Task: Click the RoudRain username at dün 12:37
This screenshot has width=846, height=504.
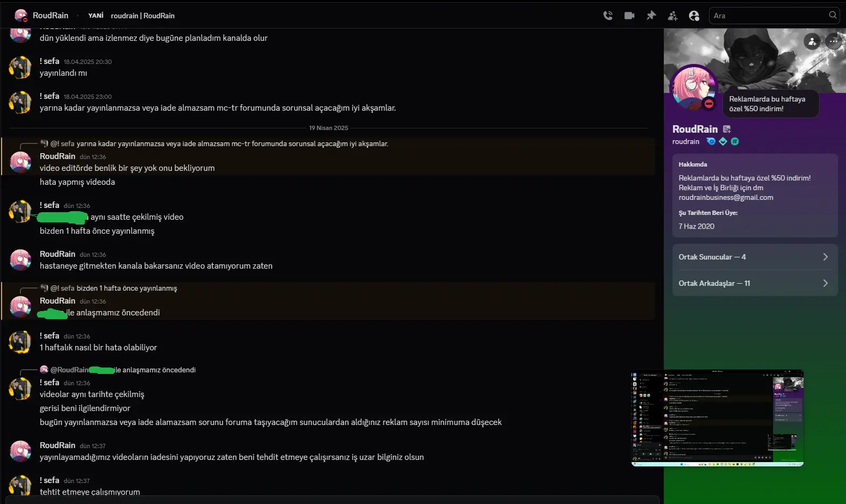Action: (58, 445)
